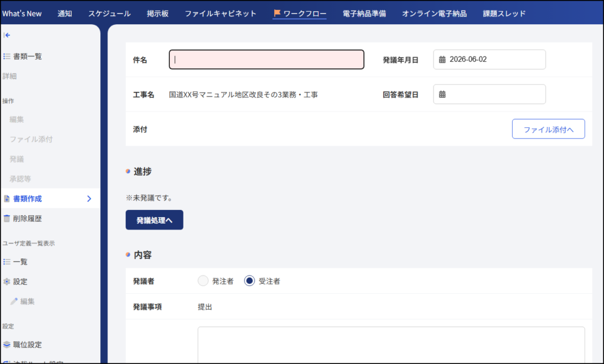Click the calendar icon in 回答希望日 field
The width and height of the screenshot is (604, 364).
click(442, 94)
